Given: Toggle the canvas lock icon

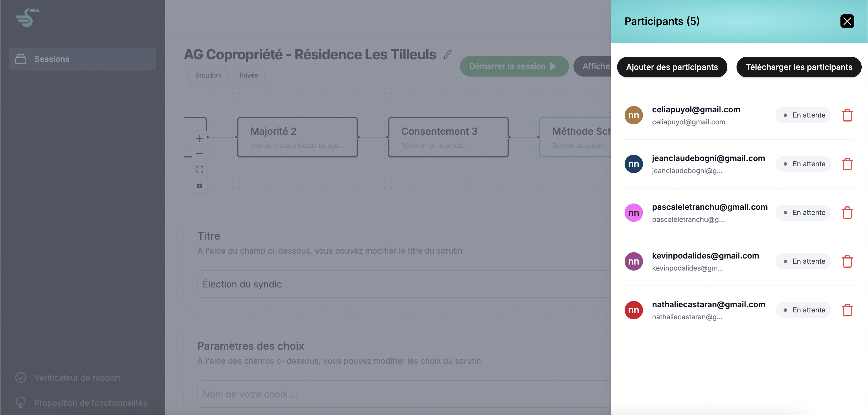Looking at the screenshot, I should [199, 185].
